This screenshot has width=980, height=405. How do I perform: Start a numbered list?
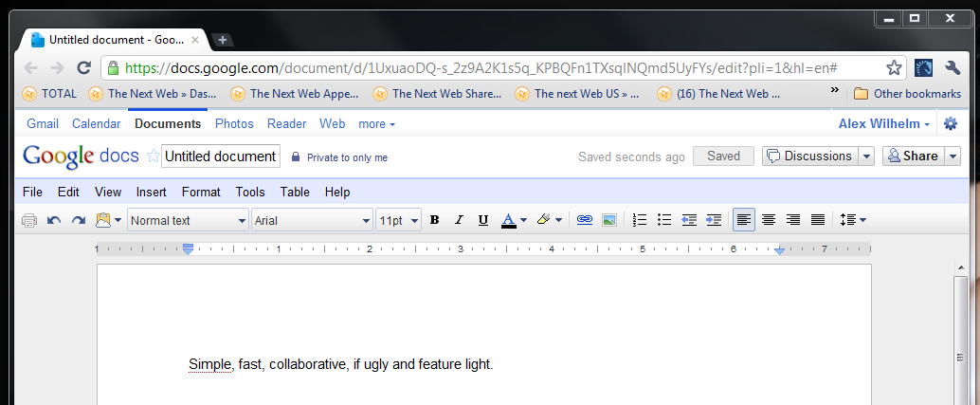click(640, 220)
